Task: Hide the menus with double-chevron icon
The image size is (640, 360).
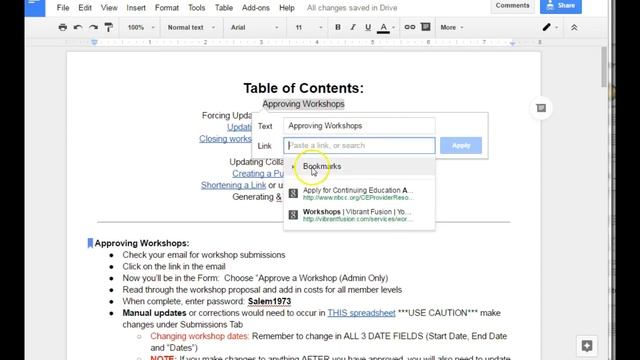Action: point(574,27)
